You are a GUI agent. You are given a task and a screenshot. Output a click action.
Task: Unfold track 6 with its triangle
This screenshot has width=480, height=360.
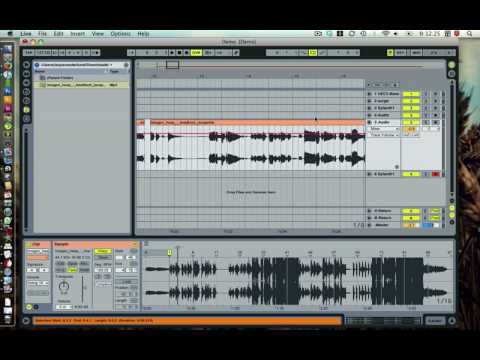tap(369, 174)
